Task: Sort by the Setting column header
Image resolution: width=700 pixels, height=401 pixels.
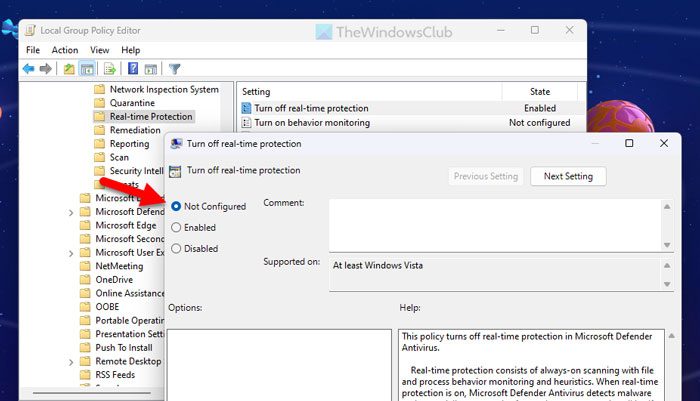Action: click(369, 92)
